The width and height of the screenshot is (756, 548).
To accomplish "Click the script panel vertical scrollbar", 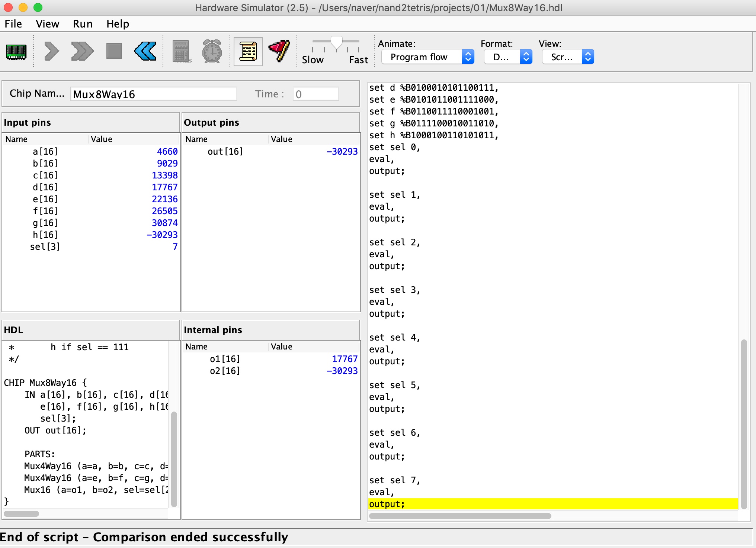I will tap(744, 424).
